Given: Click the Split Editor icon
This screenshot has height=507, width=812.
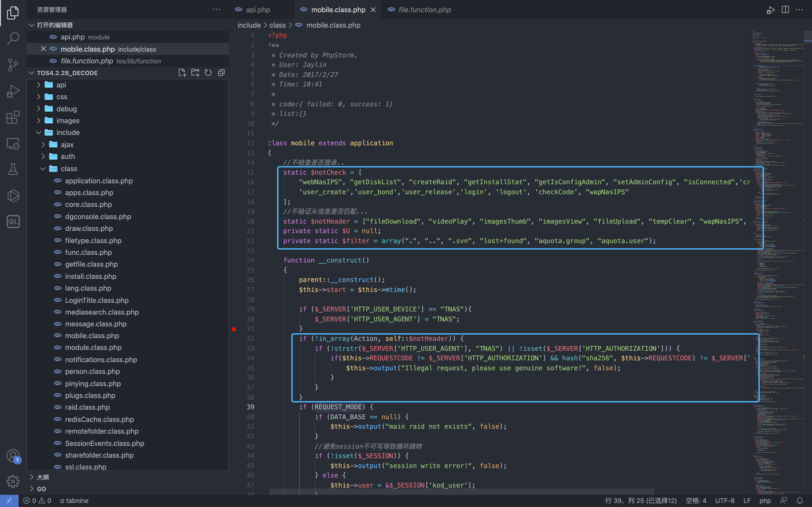Looking at the screenshot, I should [785, 10].
